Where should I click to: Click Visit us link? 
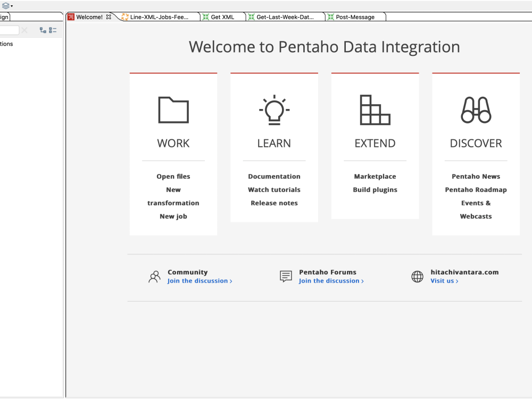coord(444,281)
